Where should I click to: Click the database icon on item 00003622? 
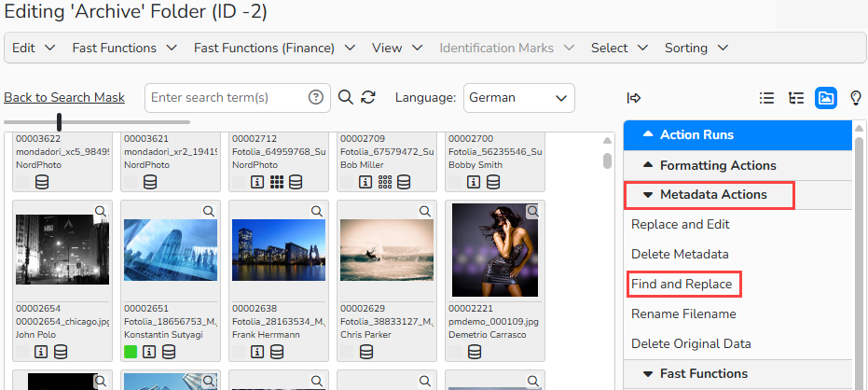42,182
